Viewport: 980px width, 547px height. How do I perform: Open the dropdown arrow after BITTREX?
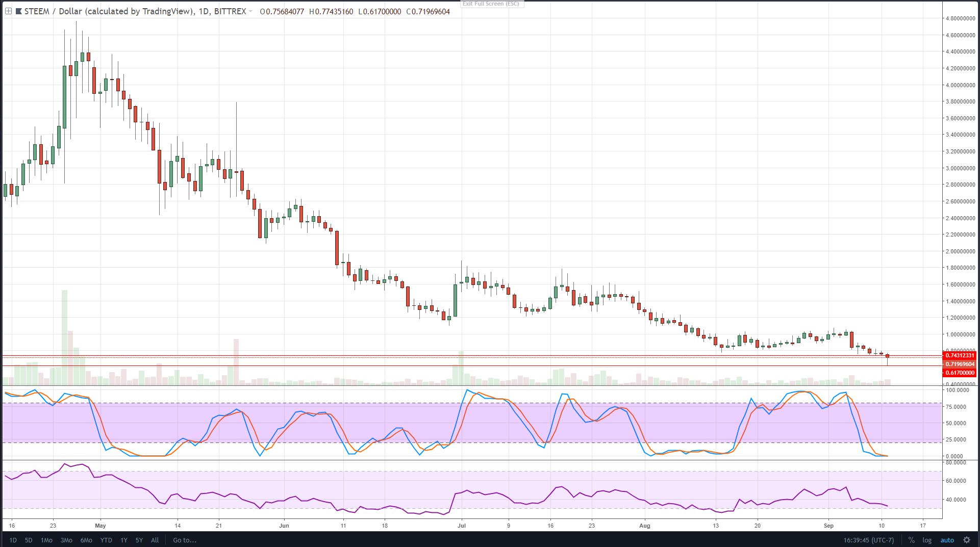coord(250,12)
